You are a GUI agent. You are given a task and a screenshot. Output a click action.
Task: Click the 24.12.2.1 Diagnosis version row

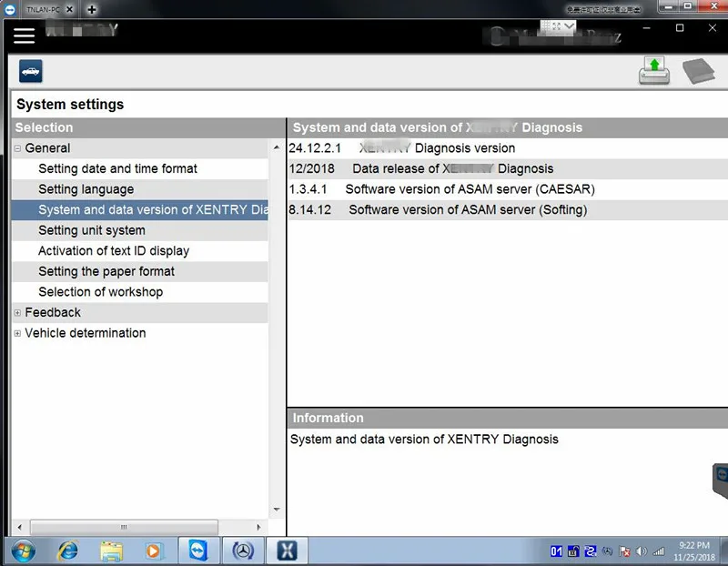pos(508,148)
